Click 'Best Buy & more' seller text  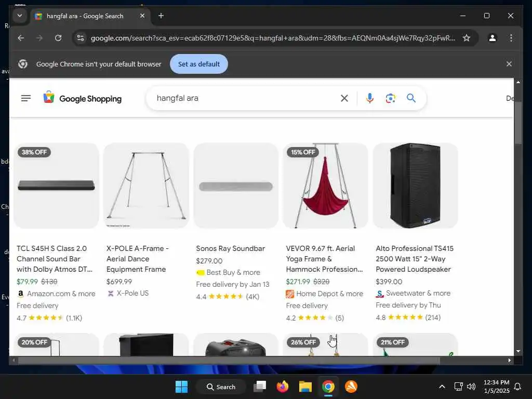[x=233, y=272]
